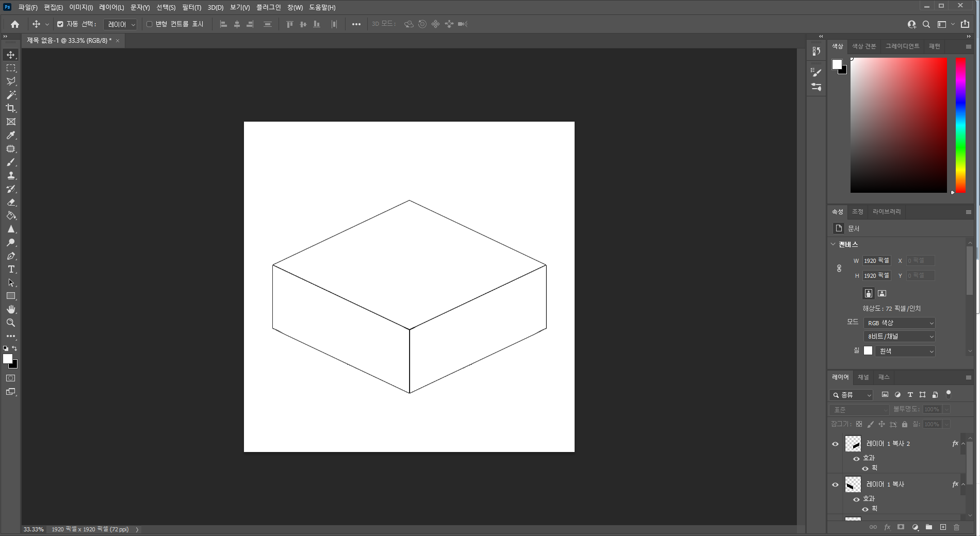Delete layer using the trash icon
Viewport: 980px width, 536px height.
pos(957,527)
